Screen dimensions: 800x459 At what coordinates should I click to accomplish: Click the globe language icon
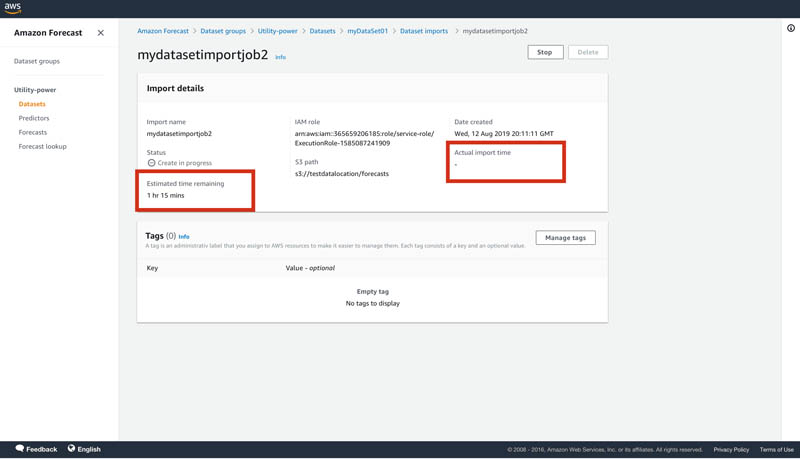[71, 448]
